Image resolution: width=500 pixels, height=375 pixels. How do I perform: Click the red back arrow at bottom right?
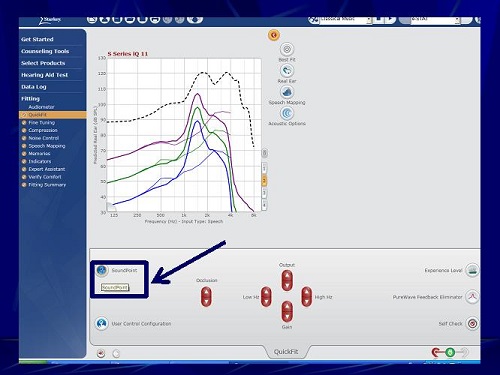[x=436, y=352]
